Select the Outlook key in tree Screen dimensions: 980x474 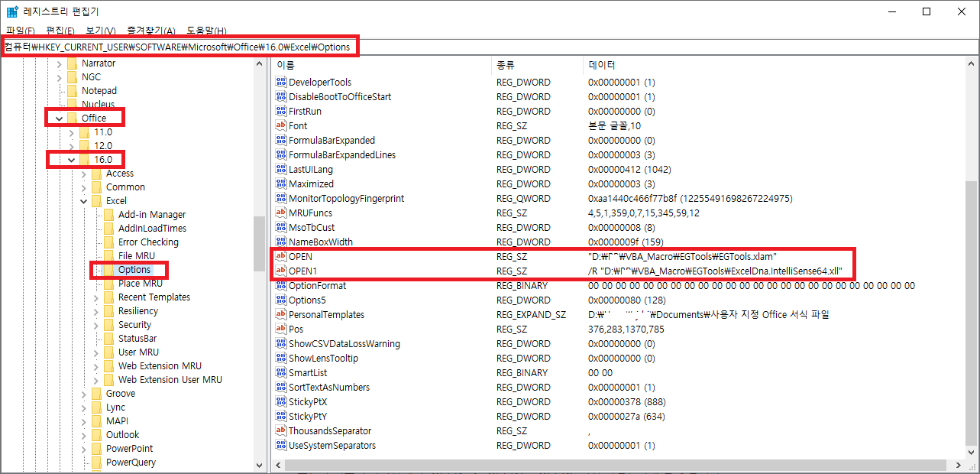point(122,435)
